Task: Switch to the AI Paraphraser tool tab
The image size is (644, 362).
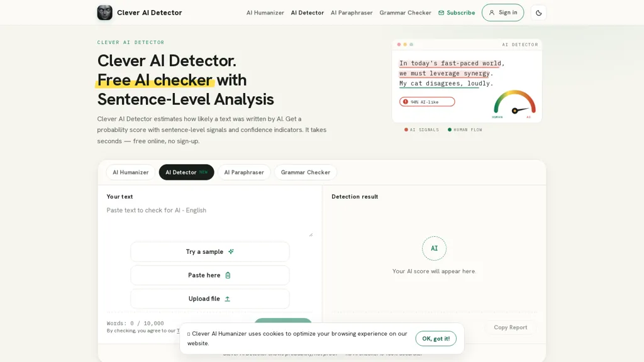Action: click(244, 172)
